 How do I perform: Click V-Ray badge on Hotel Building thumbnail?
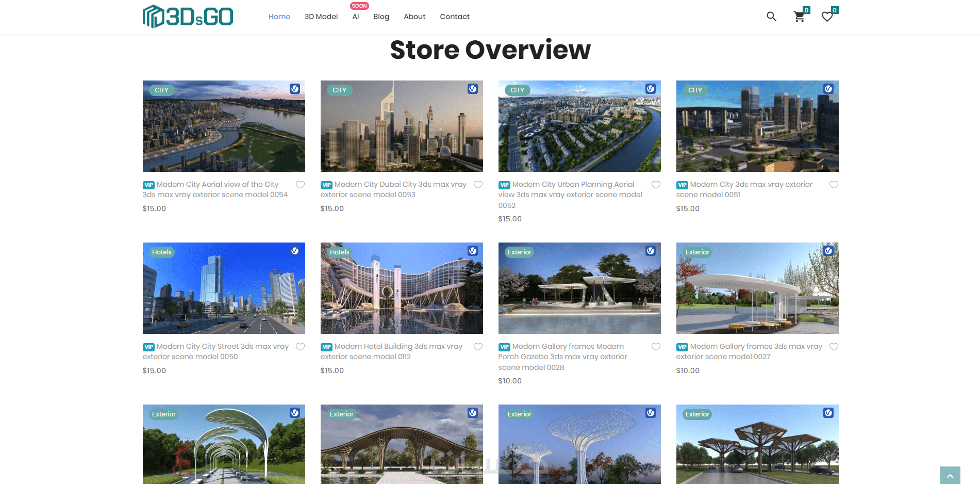coord(473,251)
